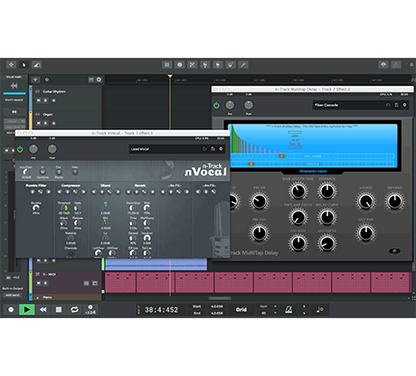Click the Feedback knob in MultiTap Delay
The width and height of the screenshot is (416, 376).
327,191
